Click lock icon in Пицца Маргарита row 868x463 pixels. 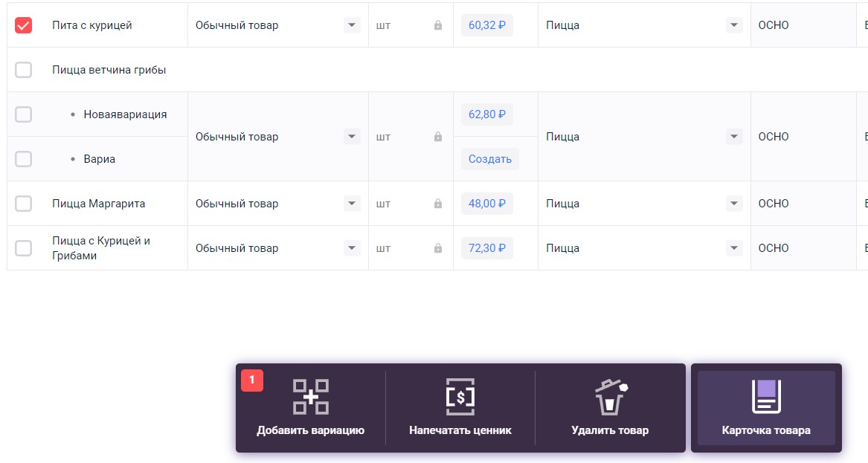(438, 204)
